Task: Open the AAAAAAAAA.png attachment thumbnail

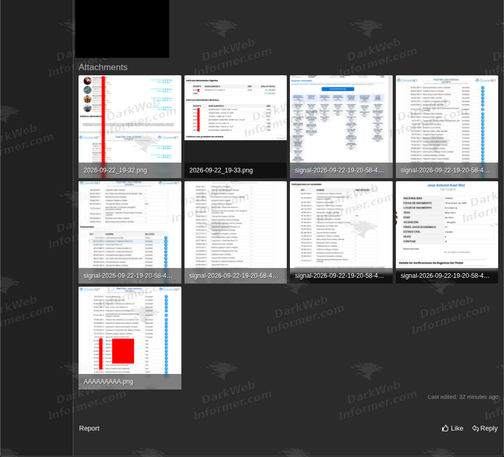Action: 130,338
